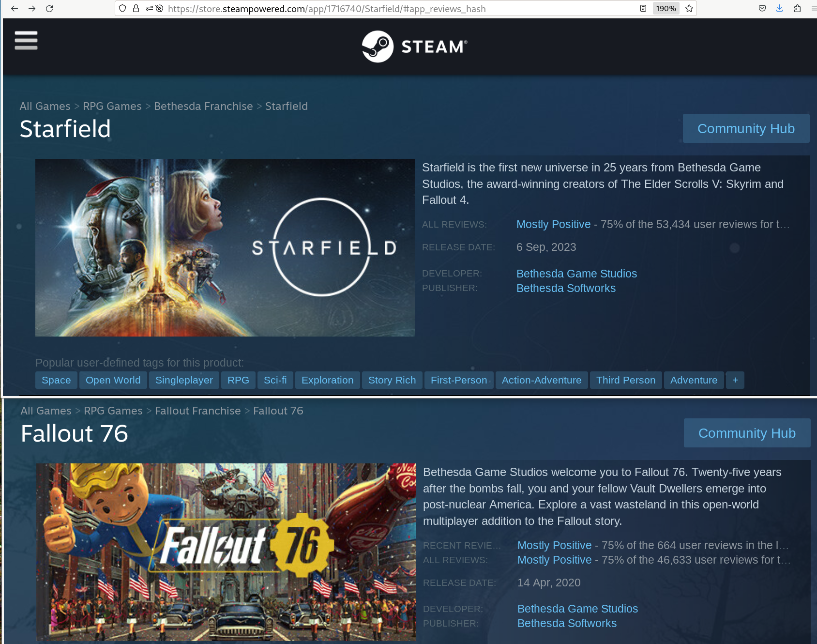Screen dimensions: 817x644
Task: Expand more tags with the plus button
Action: 735,380
